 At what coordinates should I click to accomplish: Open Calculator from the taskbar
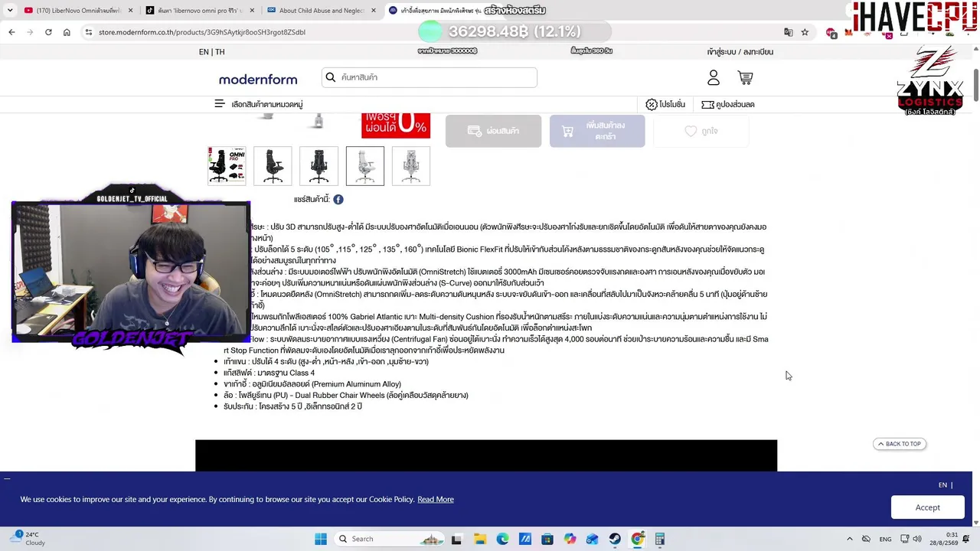[659, 539]
